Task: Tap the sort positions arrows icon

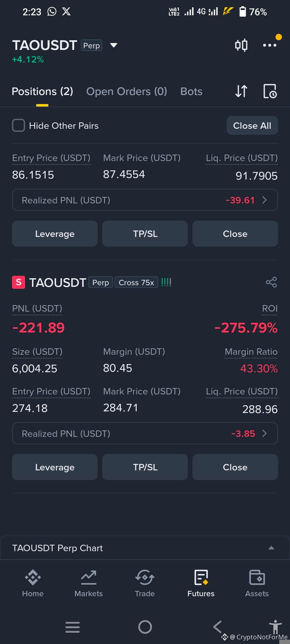Action: pos(241,91)
